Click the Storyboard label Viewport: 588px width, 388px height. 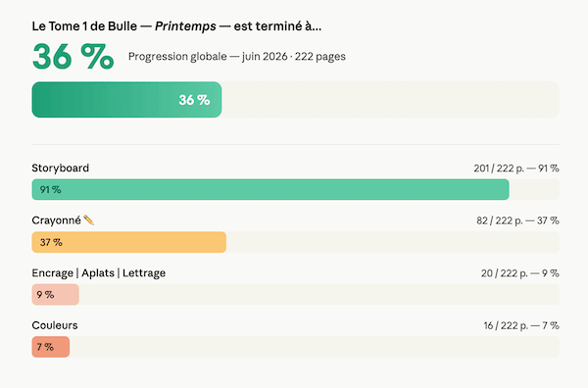click(61, 168)
